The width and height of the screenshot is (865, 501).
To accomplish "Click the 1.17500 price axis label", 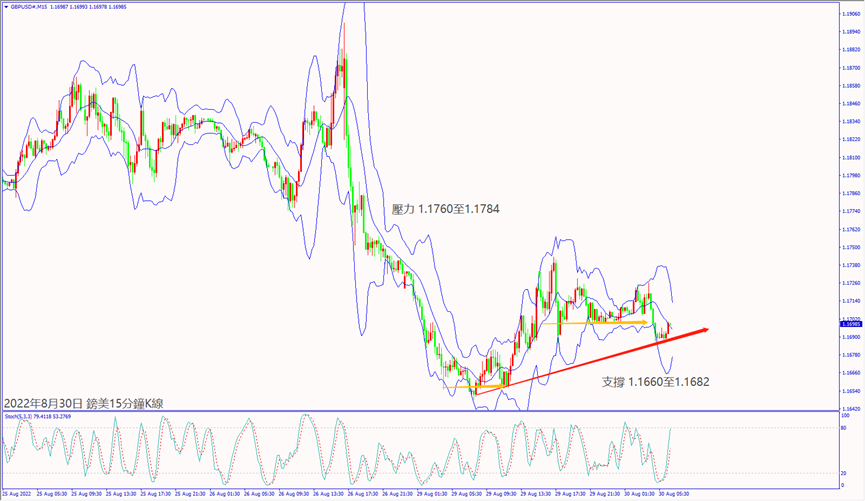I will (849, 247).
